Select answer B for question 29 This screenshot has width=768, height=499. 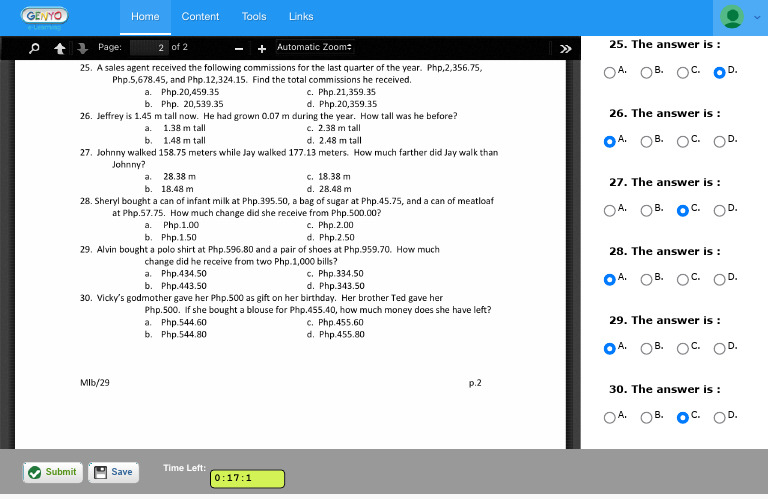(x=646, y=349)
